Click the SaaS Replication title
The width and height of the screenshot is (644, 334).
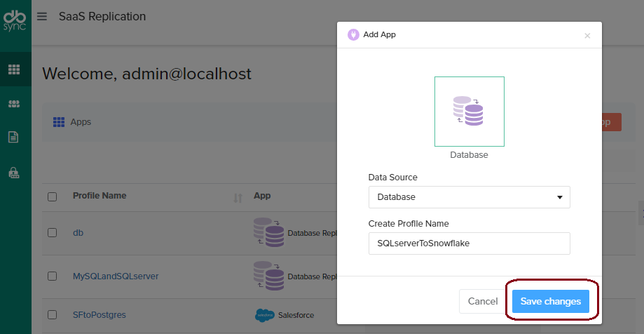click(102, 16)
